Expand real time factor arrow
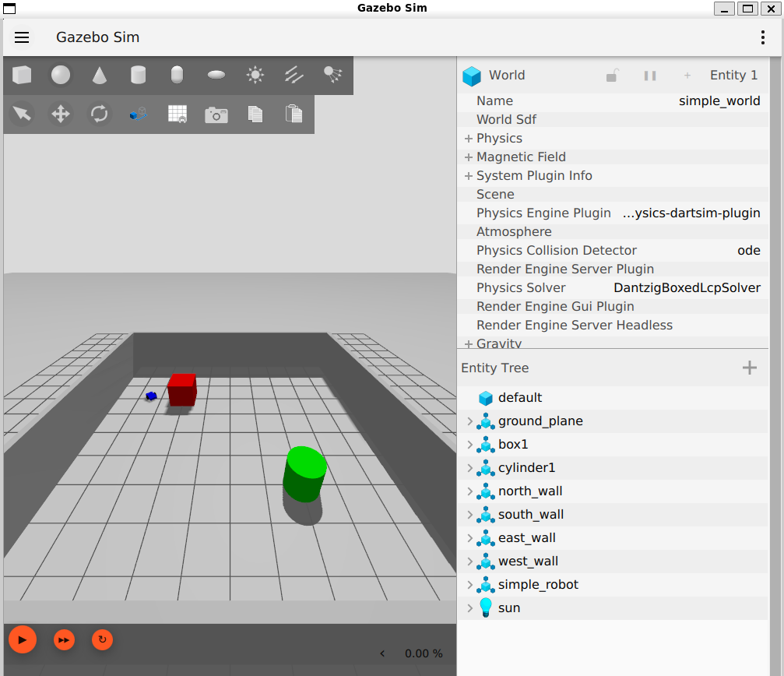This screenshot has width=784, height=676. (x=382, y=653)
